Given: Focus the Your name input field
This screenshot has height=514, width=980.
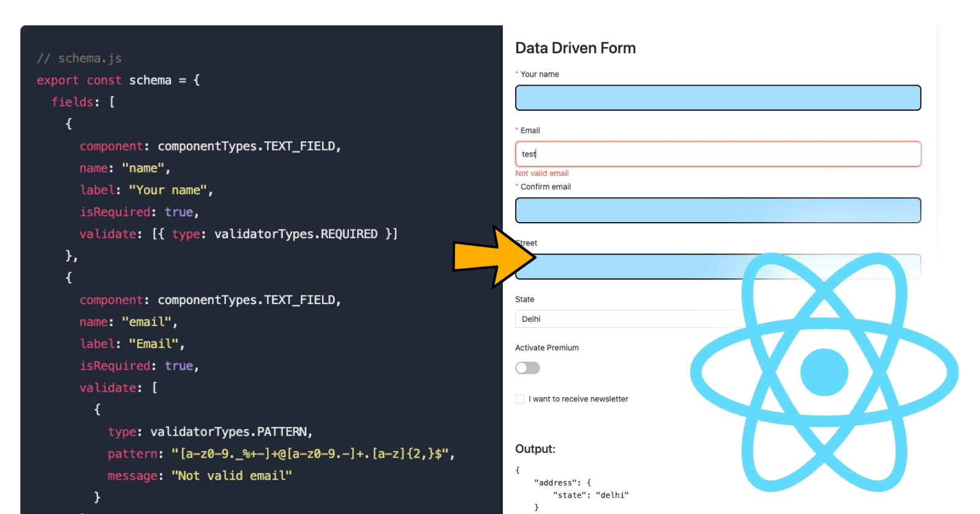Looking at the screenshot, I should [717, 98].
